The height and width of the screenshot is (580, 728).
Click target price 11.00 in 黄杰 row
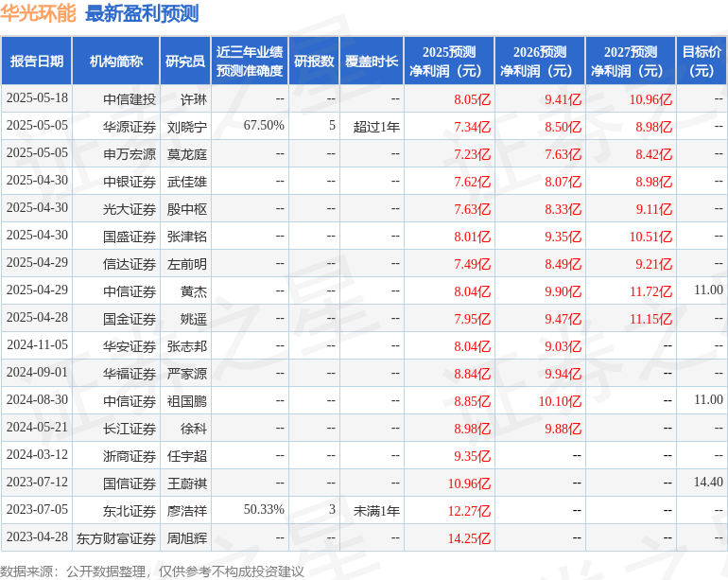pos(708,290)
